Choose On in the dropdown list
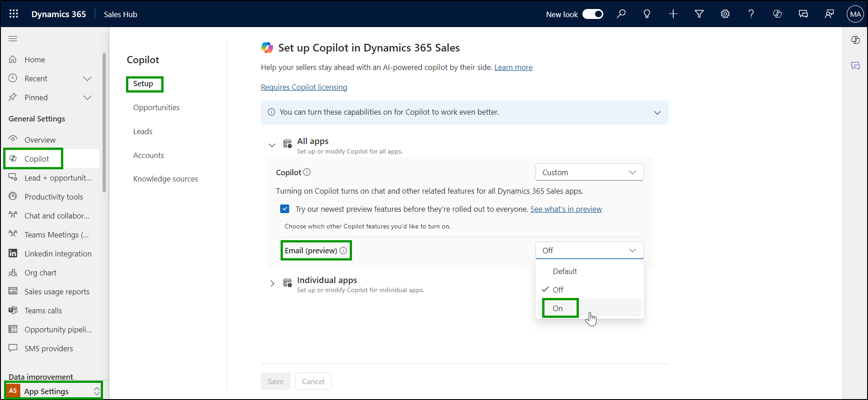Image resolution: width=868 pixels, height=400 pixels. coord(589,308)
